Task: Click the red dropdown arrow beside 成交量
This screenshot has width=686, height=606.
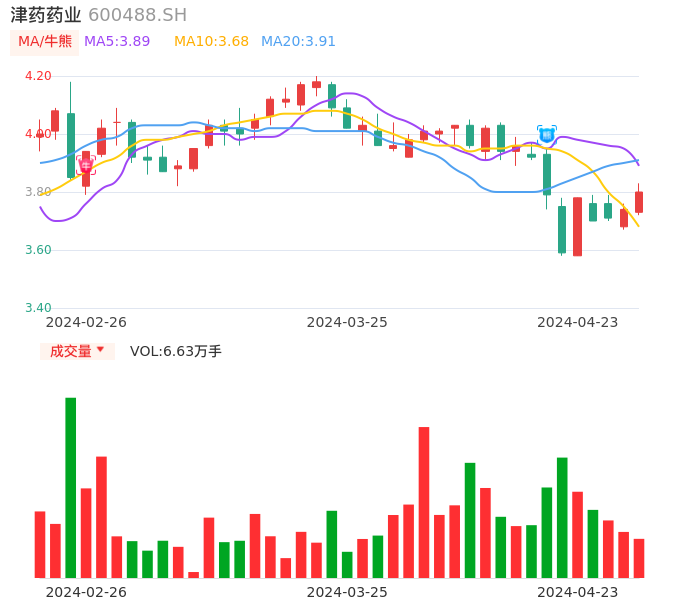Action: pyautogui.click(x=100, y=350)
